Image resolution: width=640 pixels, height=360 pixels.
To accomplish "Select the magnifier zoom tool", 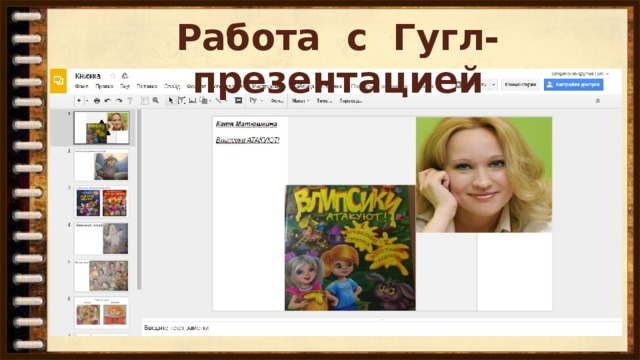I will (156, 100).
